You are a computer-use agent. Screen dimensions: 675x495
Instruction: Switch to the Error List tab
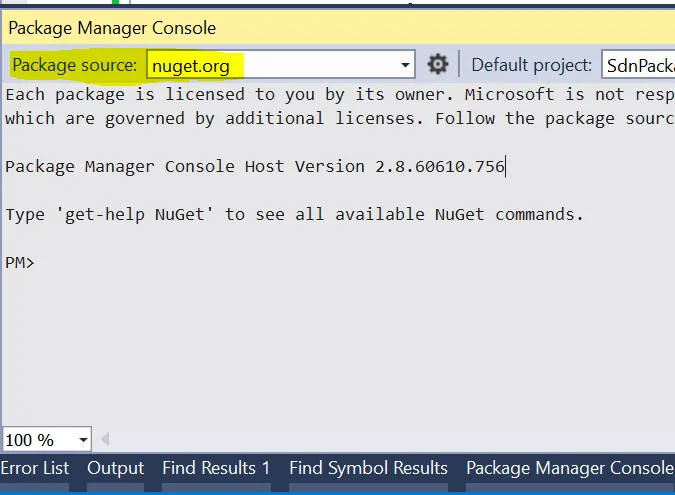pyautogui.click(x=35, y=468)
